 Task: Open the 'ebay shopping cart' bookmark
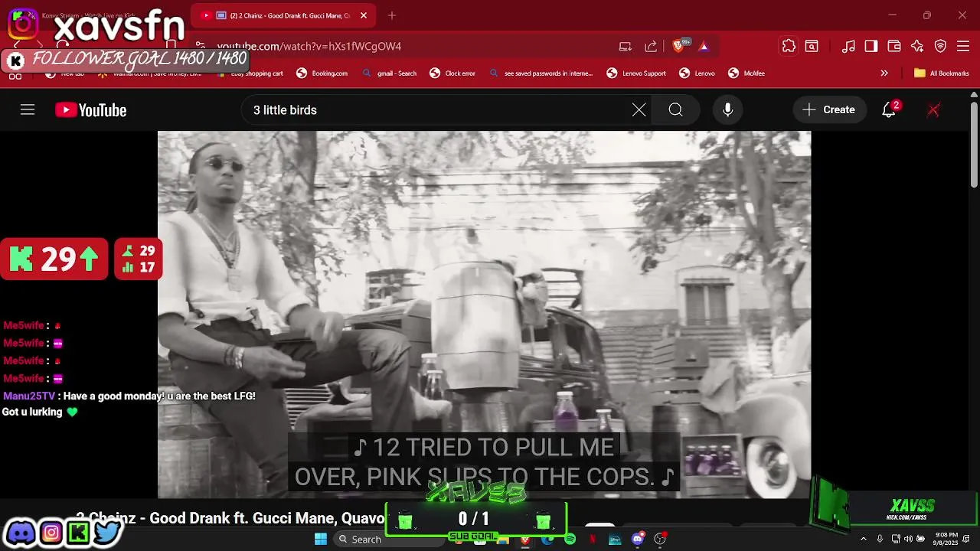coord(250,73)
